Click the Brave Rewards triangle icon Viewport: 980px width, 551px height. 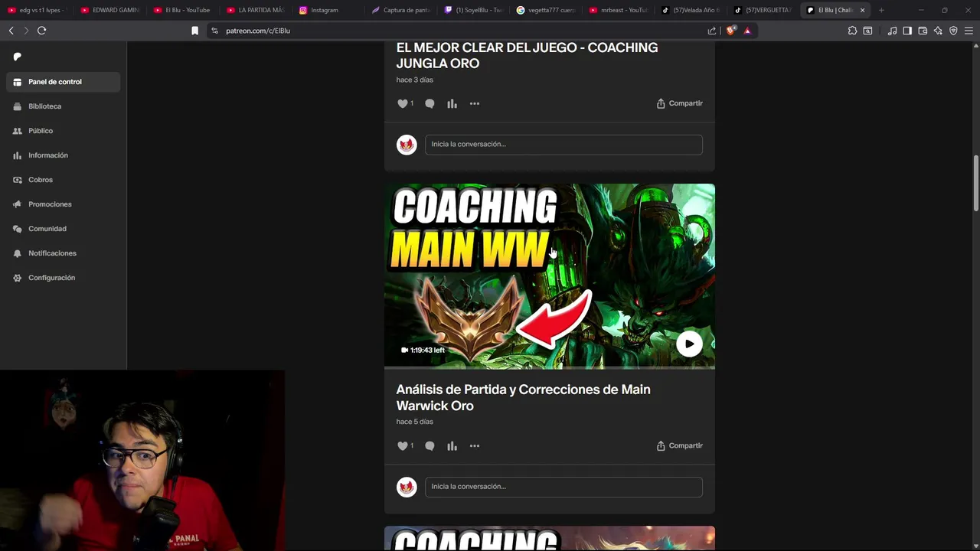pos(747,31)
